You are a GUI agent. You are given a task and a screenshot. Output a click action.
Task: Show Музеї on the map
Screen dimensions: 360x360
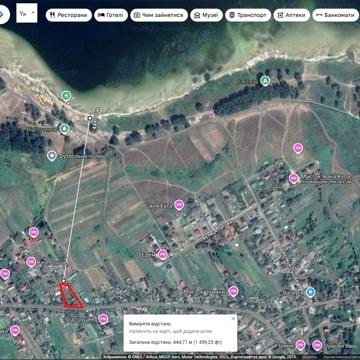(206, 15)
